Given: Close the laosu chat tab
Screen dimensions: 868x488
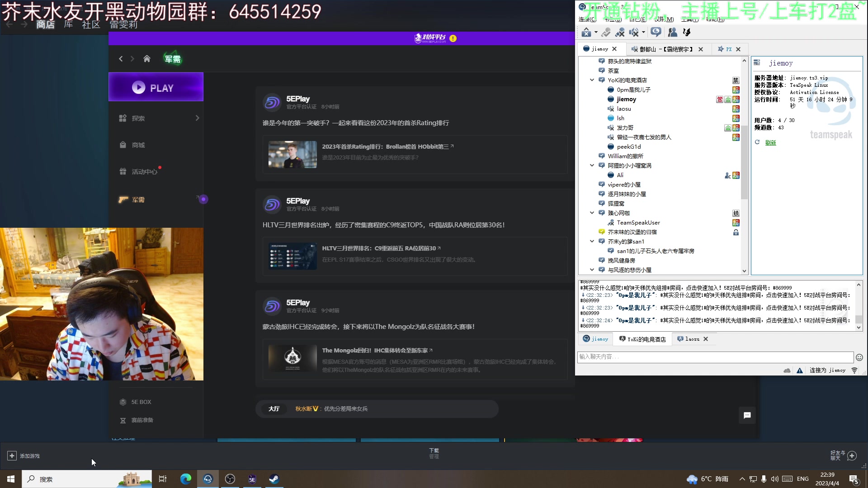Looking at the screenshot, I should click(x=706, y=339).
